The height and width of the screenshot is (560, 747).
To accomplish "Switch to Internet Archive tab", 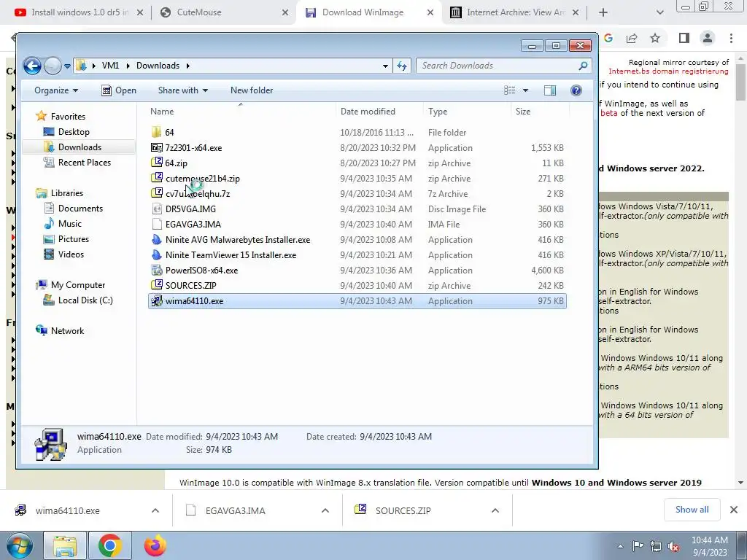I will (x=514, y=12).
